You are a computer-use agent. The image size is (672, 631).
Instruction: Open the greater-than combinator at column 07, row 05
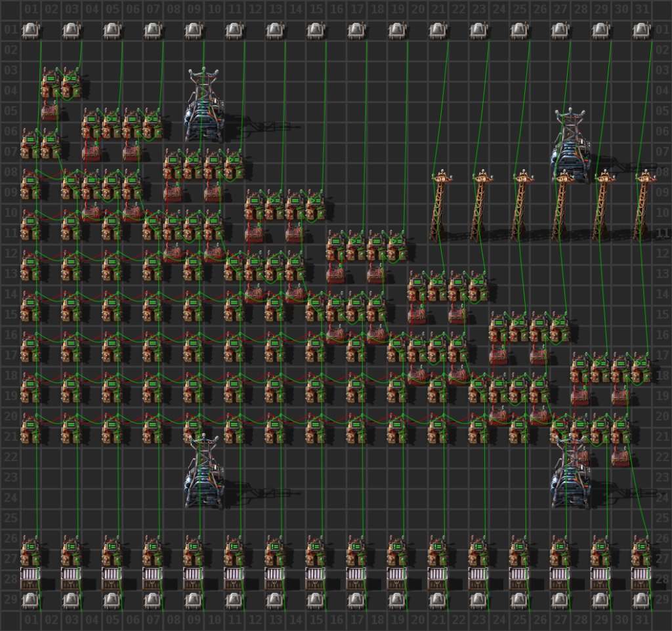tap(152, 123)
